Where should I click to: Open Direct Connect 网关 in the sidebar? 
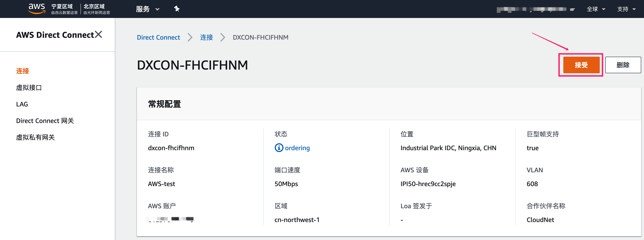click(45, 121)
